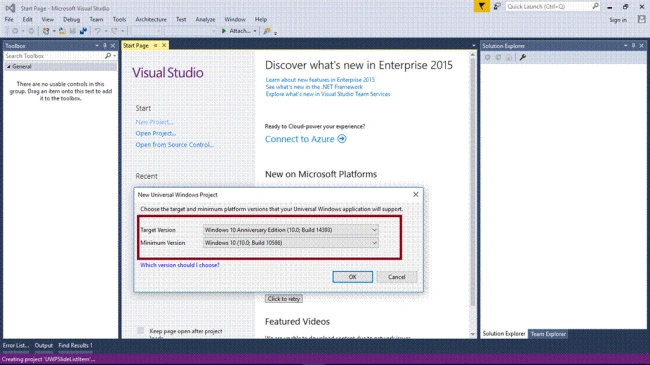Open Solution Explorer window position dropdown arrow
This screenshot has height=365, width=650.
point(626,46)
